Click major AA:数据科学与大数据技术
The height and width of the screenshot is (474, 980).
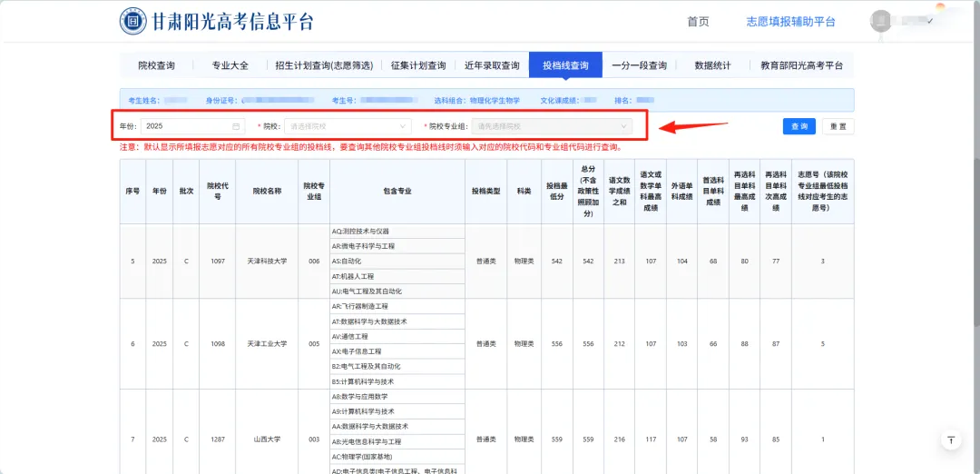[x=397, y=427]
